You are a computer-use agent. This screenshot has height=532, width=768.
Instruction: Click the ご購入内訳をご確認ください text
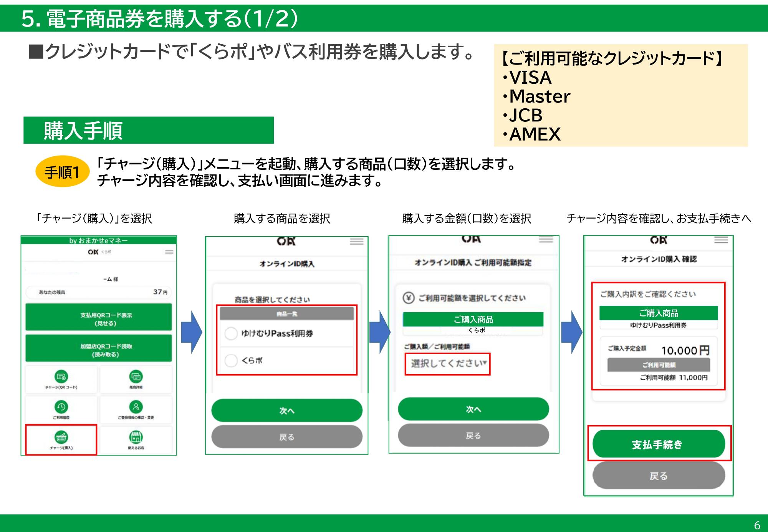point(648,294)
